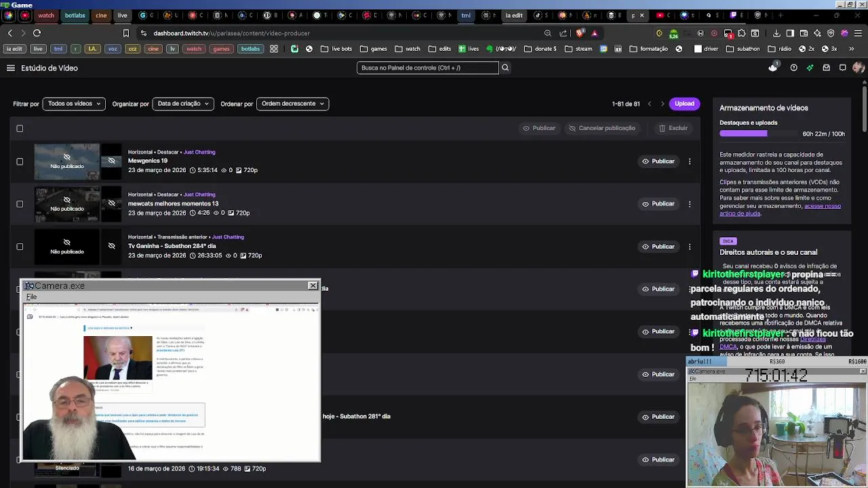
Task: Open the games pill bookmark in the bookmarks bar
Action: click(x=221, y=49)
